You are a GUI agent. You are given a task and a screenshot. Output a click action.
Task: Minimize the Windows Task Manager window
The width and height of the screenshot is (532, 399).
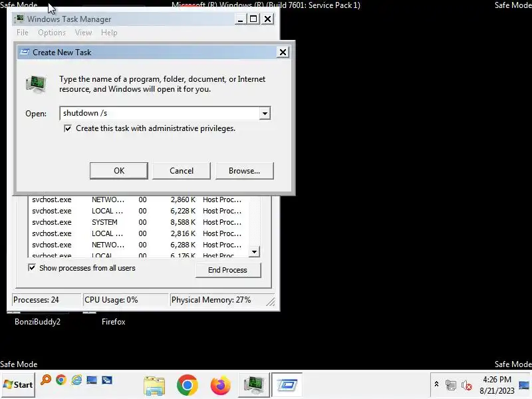(240, 19)
